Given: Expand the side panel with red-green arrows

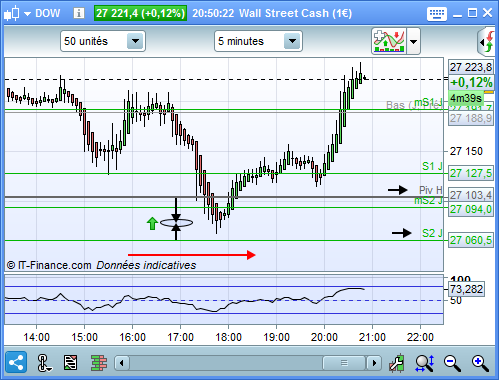Looking at the screenshot, I should point(486,42).
